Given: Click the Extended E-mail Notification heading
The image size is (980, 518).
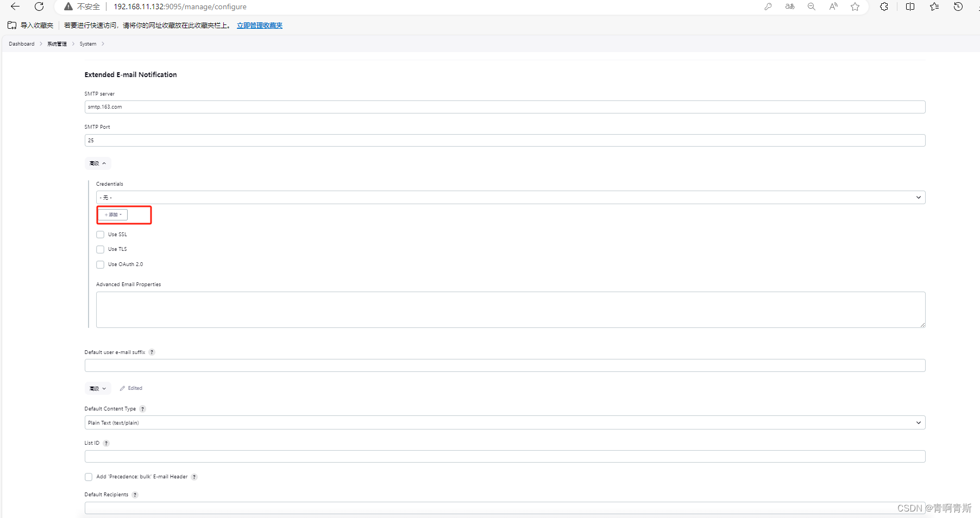Looking at the screenshot, I should pyautogui.click(x=130, y=75).
